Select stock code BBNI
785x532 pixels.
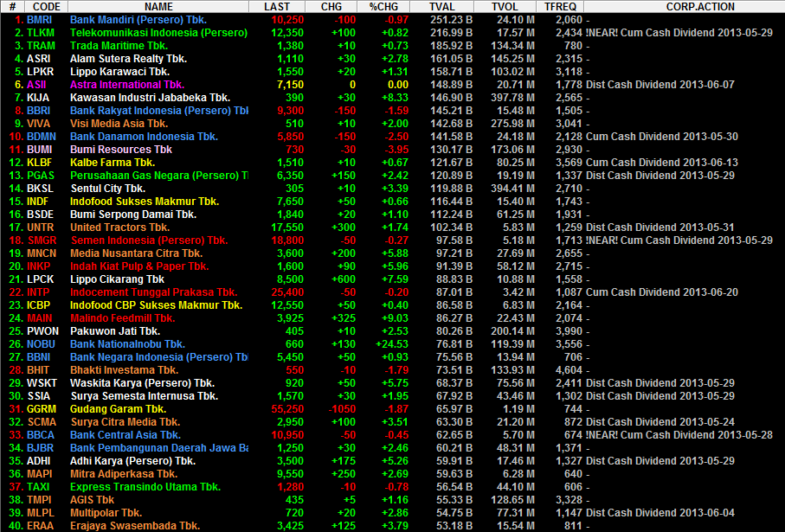(x=39, y=358)
